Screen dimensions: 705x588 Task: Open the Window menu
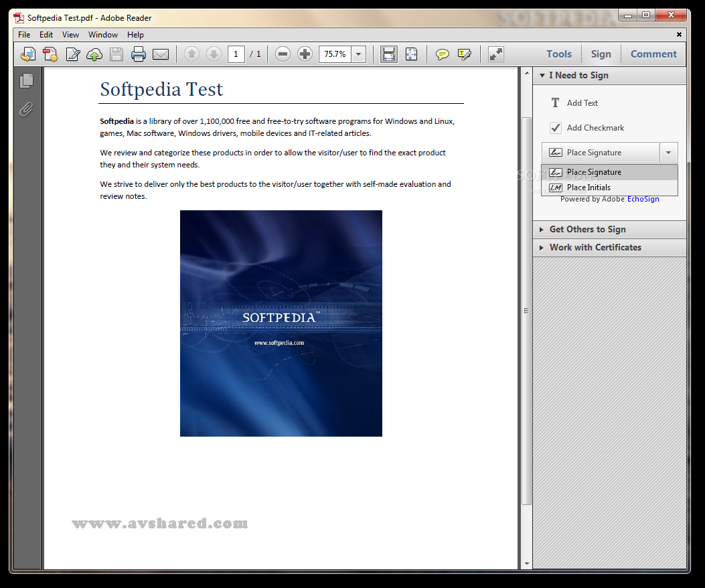pos(103,35)
